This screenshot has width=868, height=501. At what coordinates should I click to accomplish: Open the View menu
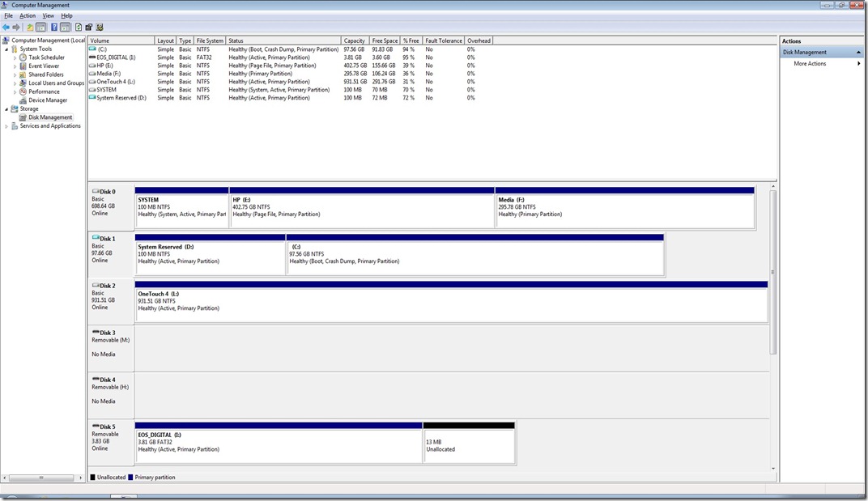48,16
